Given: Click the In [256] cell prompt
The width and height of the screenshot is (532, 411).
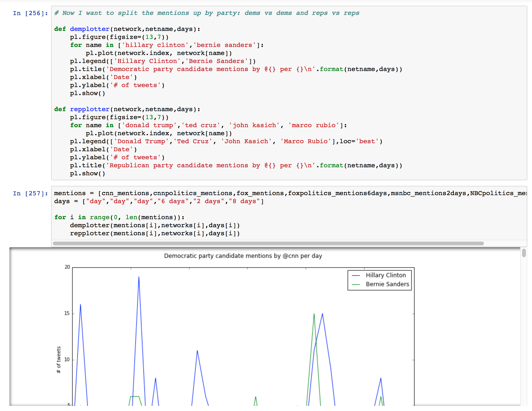Looking at the screenshot, I should [x=30, y=13].
